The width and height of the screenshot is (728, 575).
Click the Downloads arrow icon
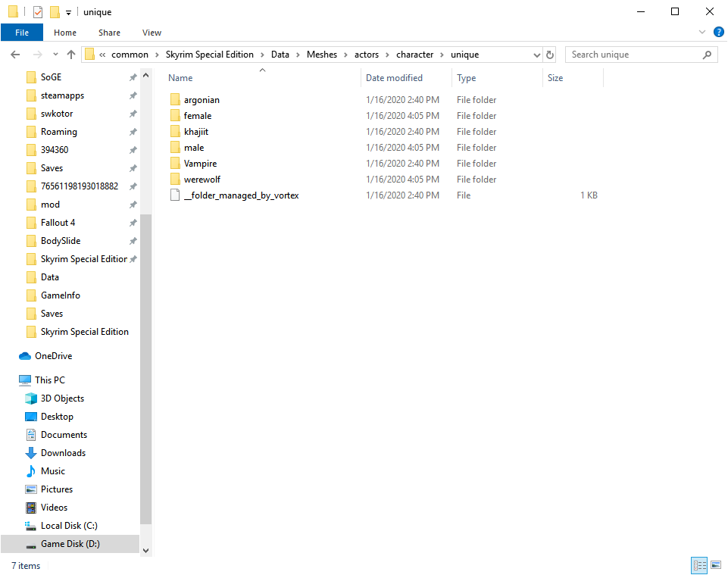pos(30,453)
